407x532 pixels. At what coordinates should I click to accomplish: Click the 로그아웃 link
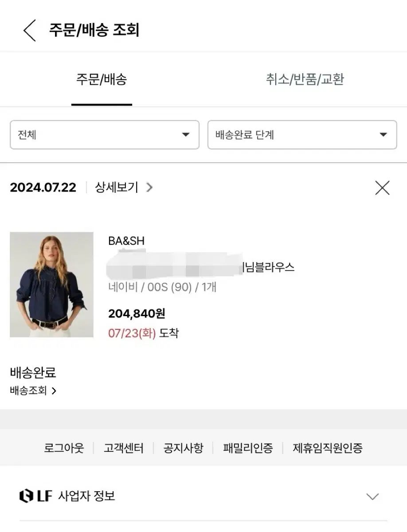click(64, 448)
